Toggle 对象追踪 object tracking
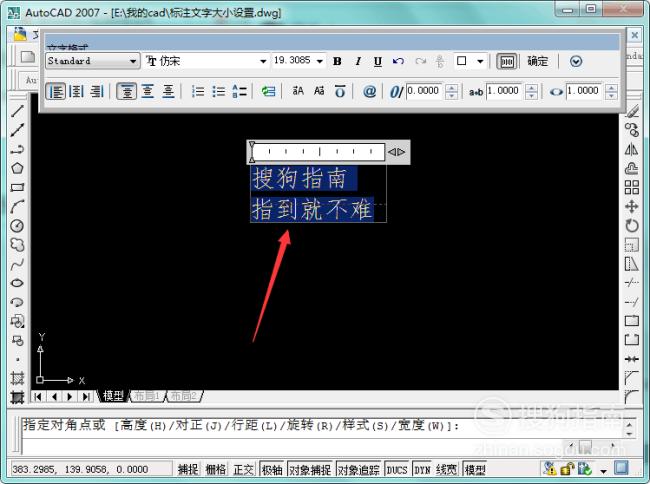 359,469
